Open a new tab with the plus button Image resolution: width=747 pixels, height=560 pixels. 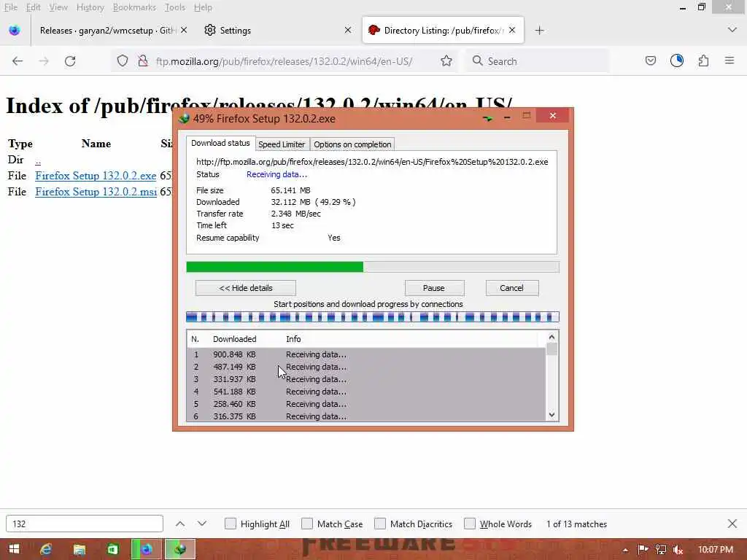point(539,31)
